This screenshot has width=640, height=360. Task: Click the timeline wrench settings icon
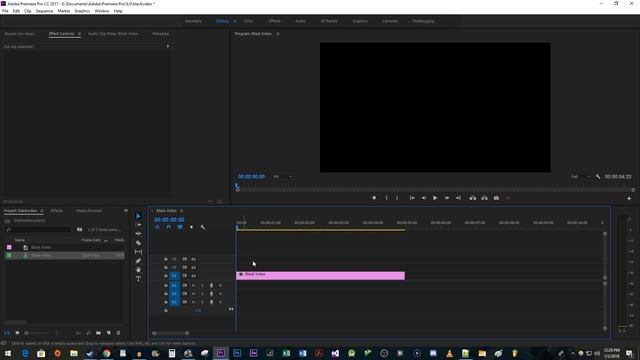(203, 227)
